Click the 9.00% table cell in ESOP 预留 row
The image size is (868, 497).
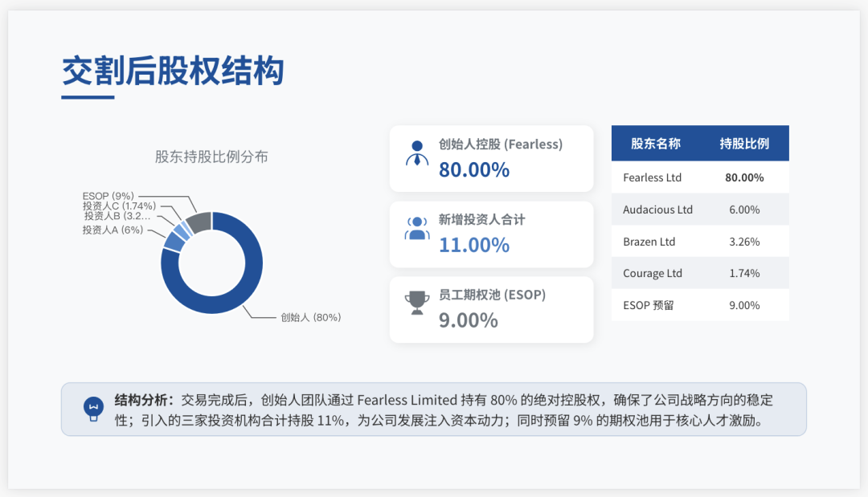coord(744,305)
